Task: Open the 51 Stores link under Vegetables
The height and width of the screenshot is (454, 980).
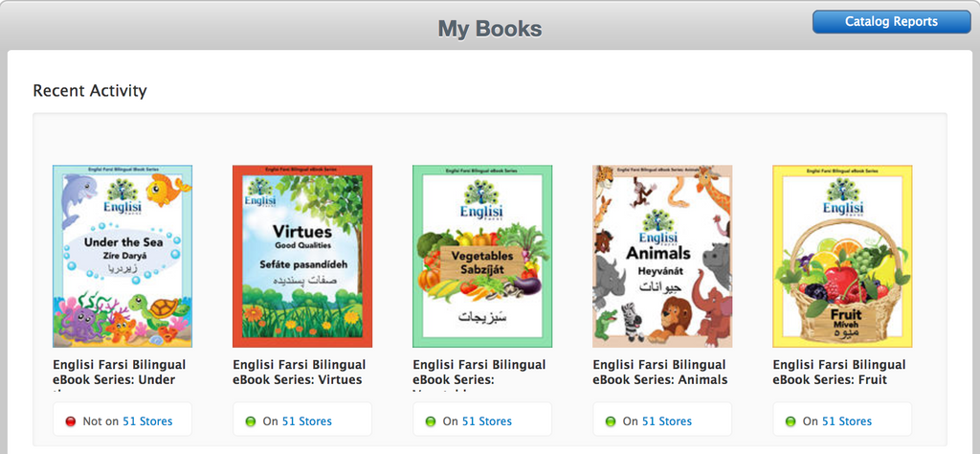Action: [486, 421]
